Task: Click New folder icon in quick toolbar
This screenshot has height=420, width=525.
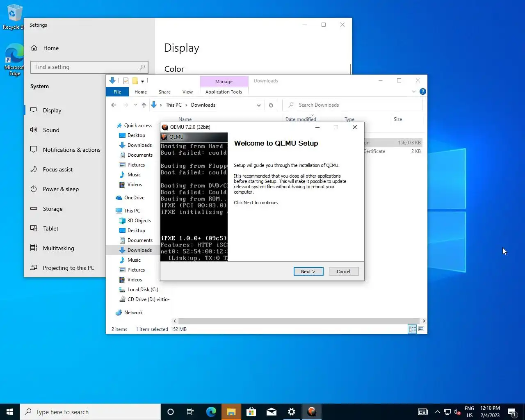Action: pyautogui.click(x=135, y=81)
